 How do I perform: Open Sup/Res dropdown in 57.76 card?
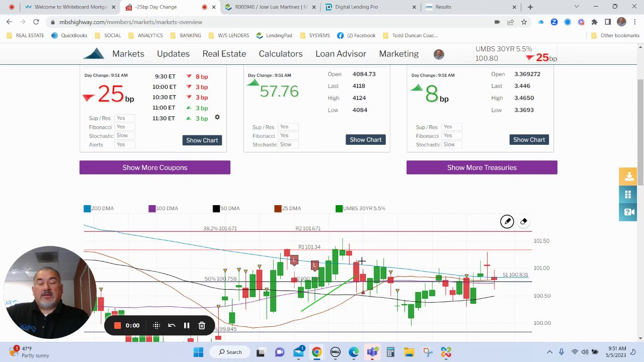(x=288, y=127)
